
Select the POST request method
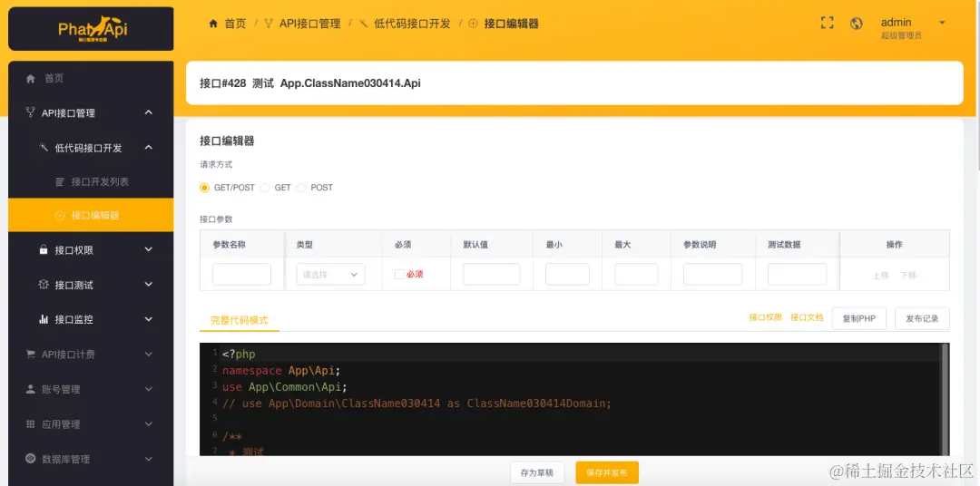301,188
